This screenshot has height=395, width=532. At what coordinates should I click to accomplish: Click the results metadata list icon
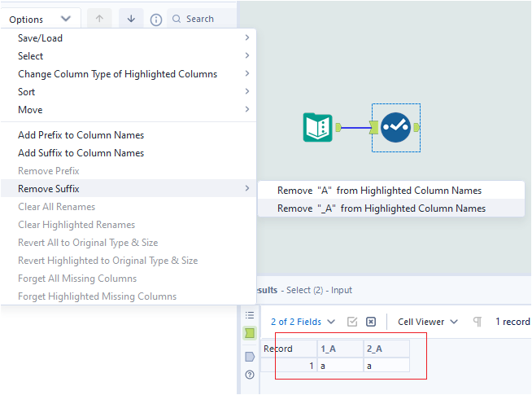pyautogui.click(x=250, y=315)
